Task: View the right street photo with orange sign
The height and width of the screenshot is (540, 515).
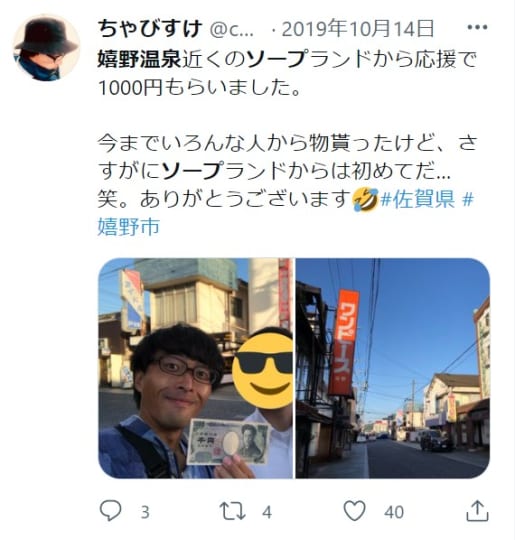Action: coord(393,368)
